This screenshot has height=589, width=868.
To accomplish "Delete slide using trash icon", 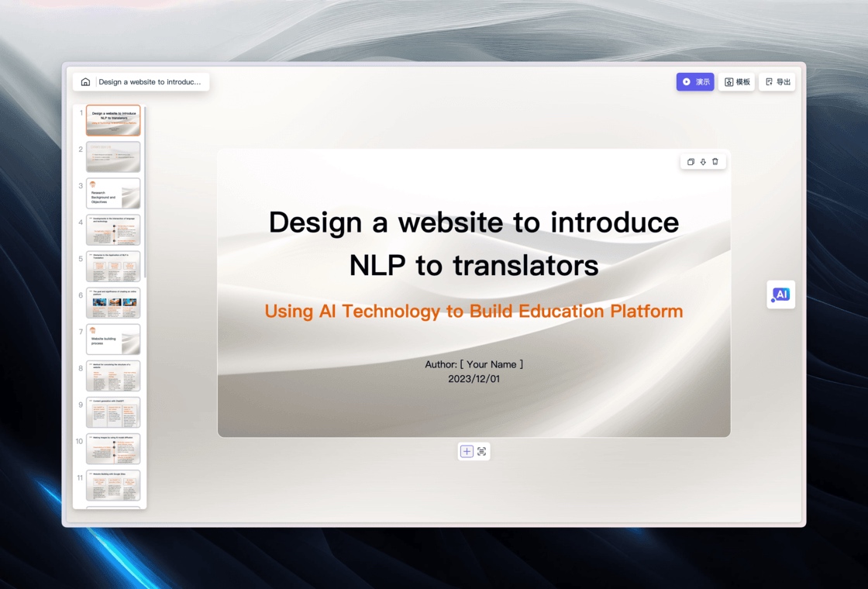I will 715,162.
